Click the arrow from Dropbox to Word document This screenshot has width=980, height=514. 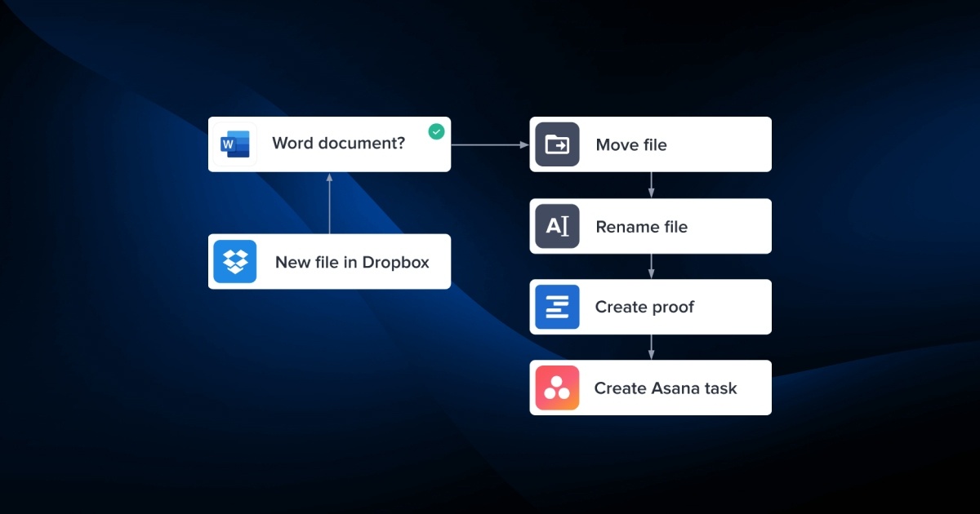329,202
